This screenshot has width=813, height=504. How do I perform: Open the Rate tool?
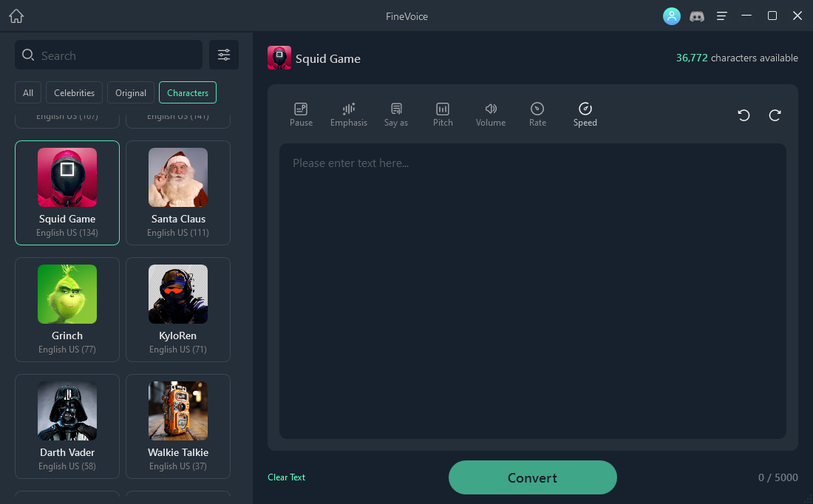[x=537, y=115]
